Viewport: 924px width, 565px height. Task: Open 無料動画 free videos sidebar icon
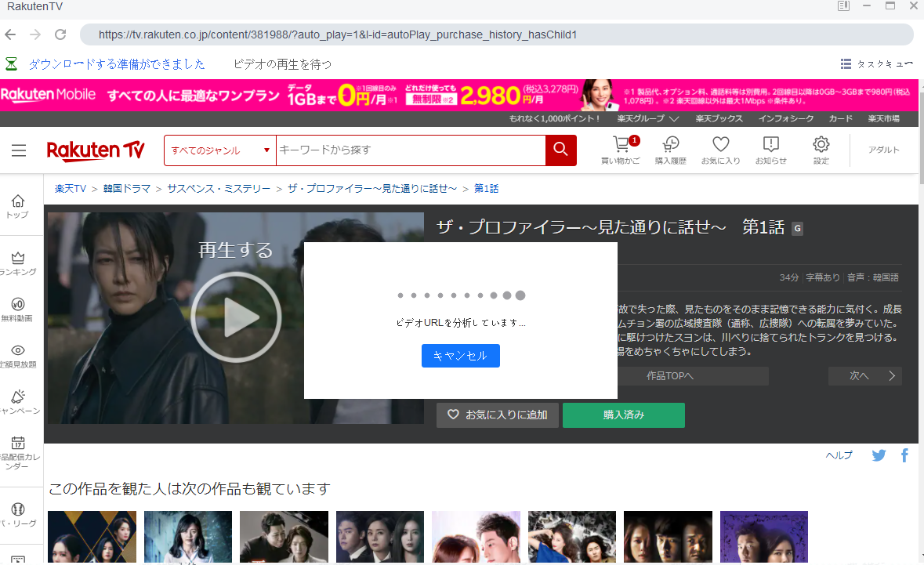pos(18,310)
